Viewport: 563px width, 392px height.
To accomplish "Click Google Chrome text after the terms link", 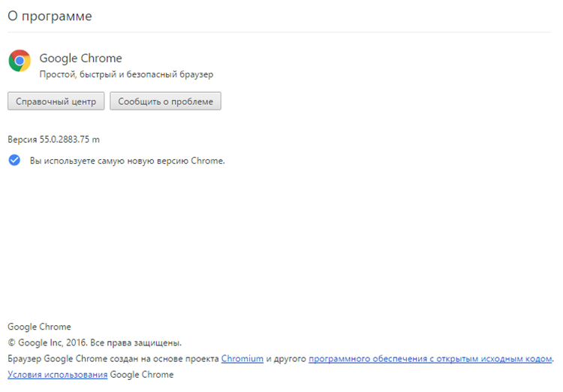I will [142, 374].
